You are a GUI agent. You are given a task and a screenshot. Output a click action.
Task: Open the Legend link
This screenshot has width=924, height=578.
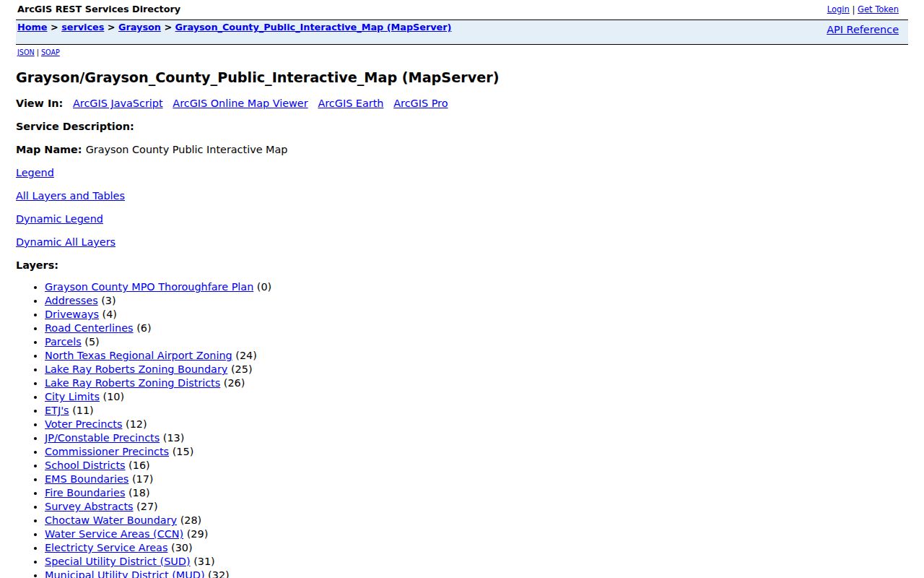click(x=35, y=173)
